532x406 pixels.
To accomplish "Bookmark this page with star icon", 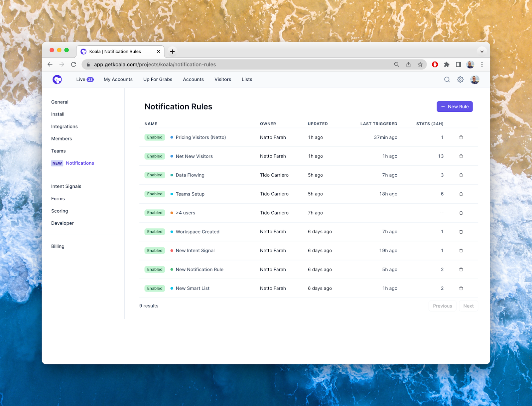I will [x=420, y=65].
